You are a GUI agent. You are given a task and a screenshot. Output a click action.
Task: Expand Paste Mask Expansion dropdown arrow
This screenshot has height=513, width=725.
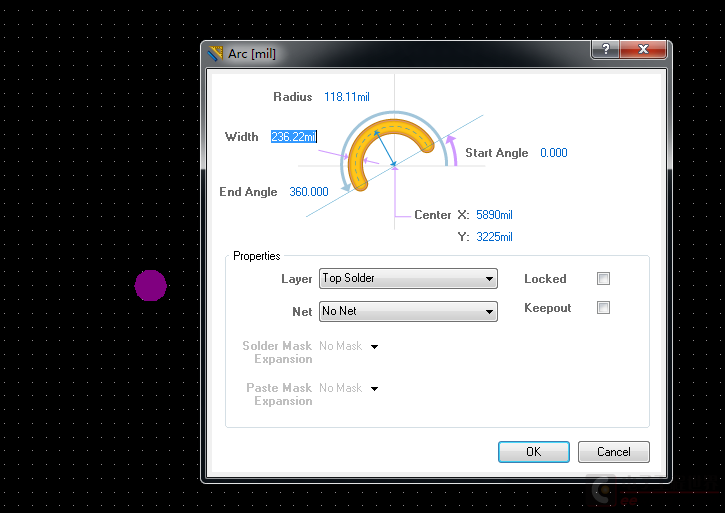[x=375, y=389]
